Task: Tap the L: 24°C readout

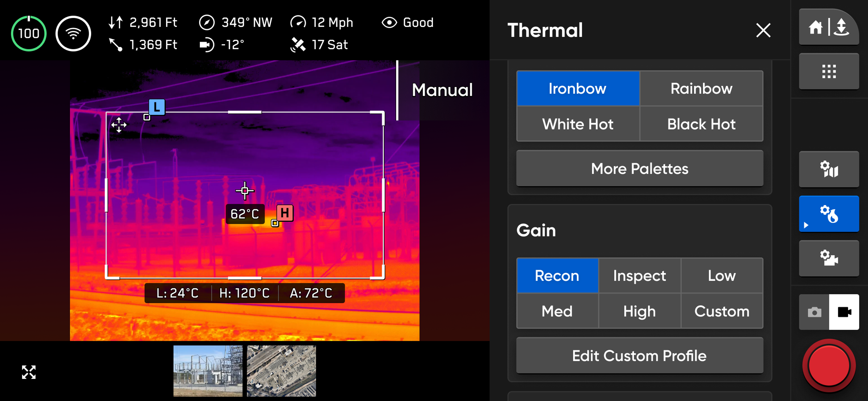Action: point(177,293)
